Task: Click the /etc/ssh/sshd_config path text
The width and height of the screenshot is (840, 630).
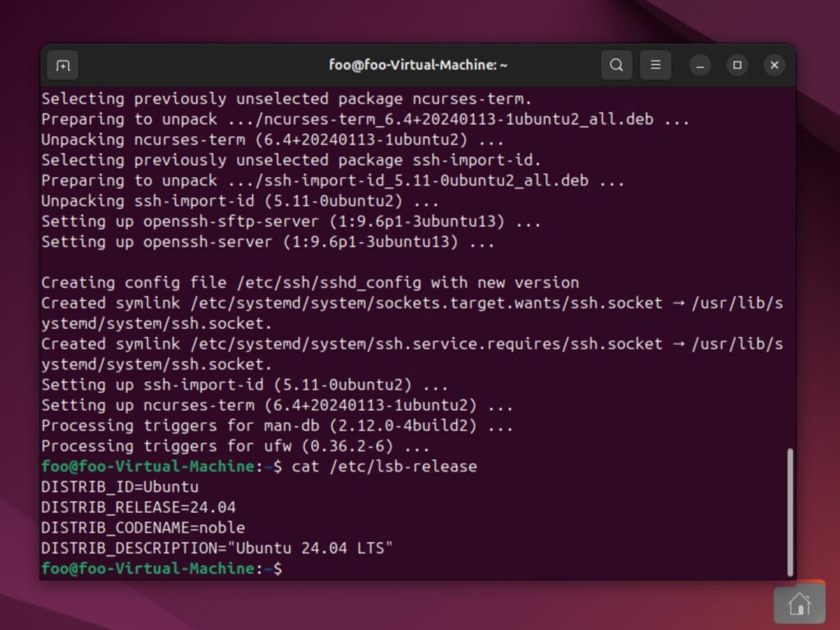Action: point(330,282)
